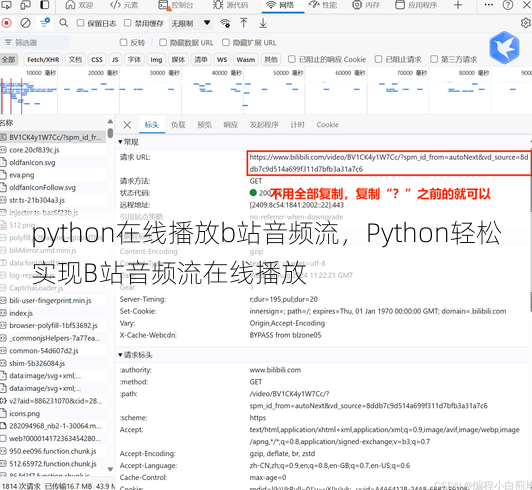Image resolution: width=532 pixels, height=490 pixels.
Task: Open the 负载 details tab
Action: 178,125
